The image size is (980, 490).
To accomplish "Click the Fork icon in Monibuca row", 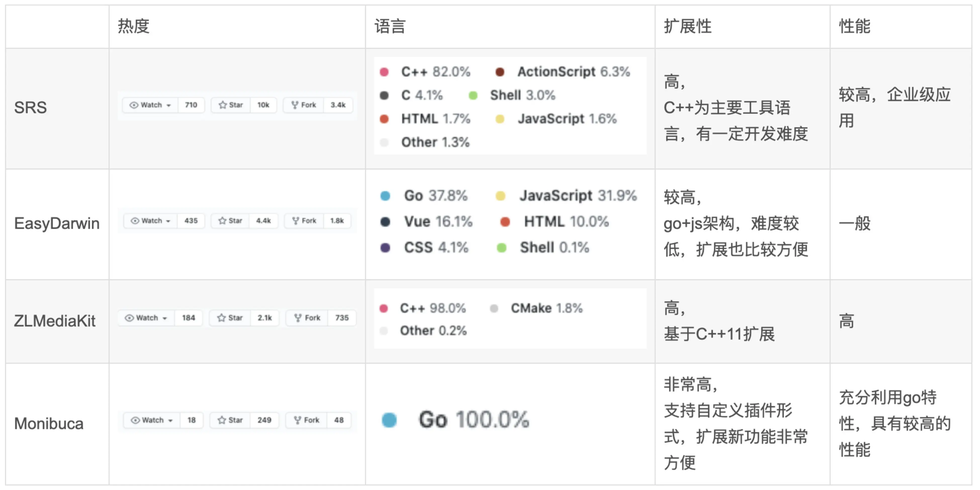I will point(297,420).
